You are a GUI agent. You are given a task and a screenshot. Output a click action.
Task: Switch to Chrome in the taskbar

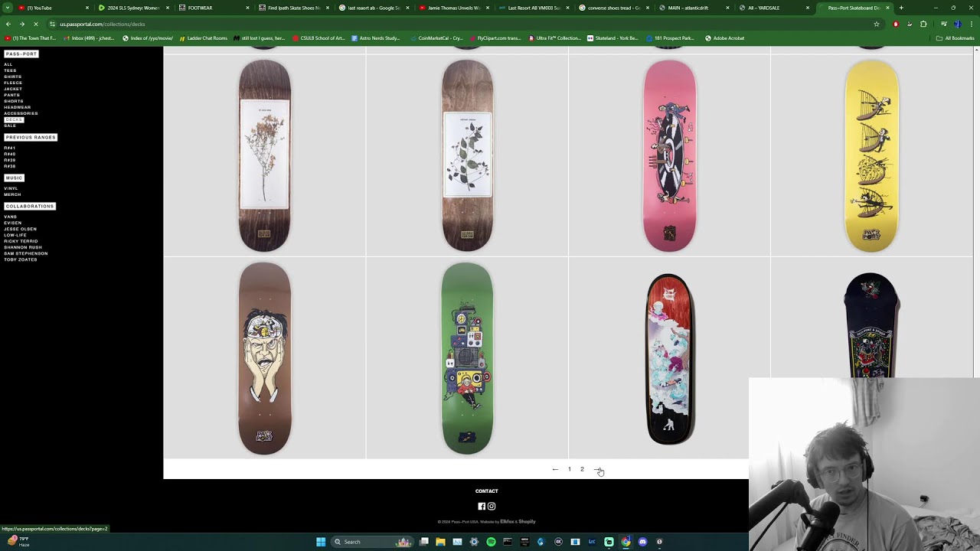tap(626, 542)
